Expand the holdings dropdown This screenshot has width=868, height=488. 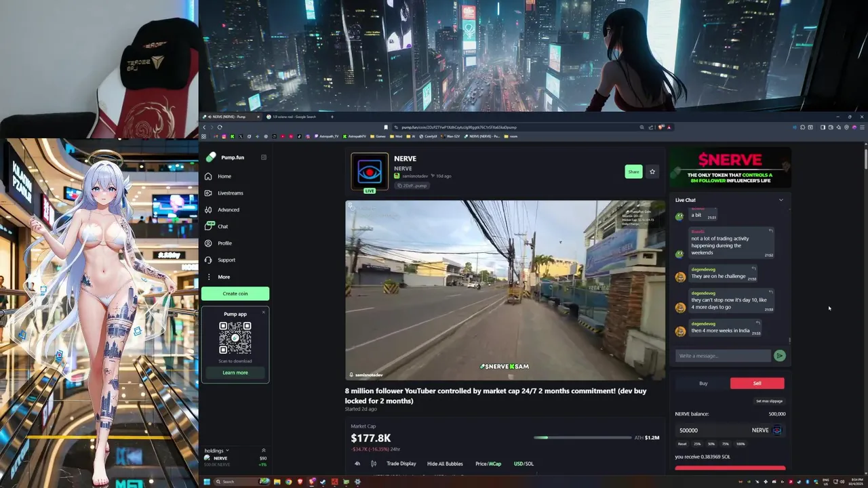(217, 451)
